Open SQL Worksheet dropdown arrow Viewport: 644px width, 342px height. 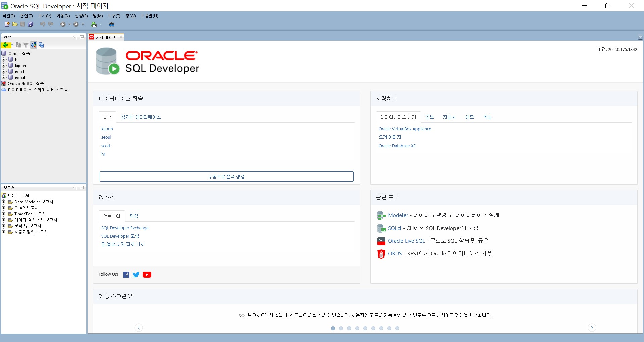(x=100, y=24)
